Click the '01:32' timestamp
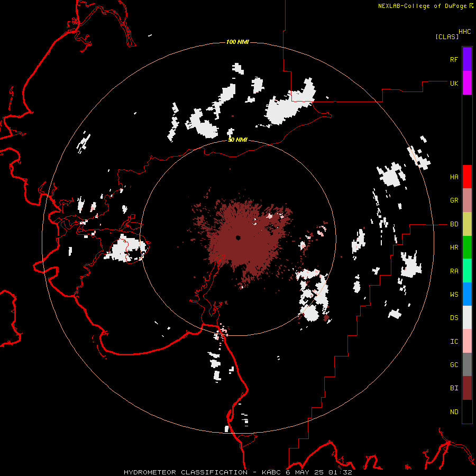 [340, 472]
